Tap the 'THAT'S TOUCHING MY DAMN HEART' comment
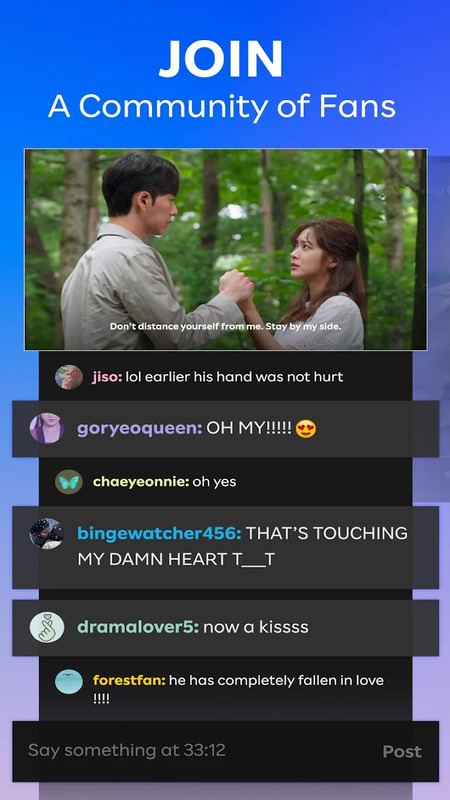Image resolution: width=450 pixels, height=800 pixels. coord(242,546)
